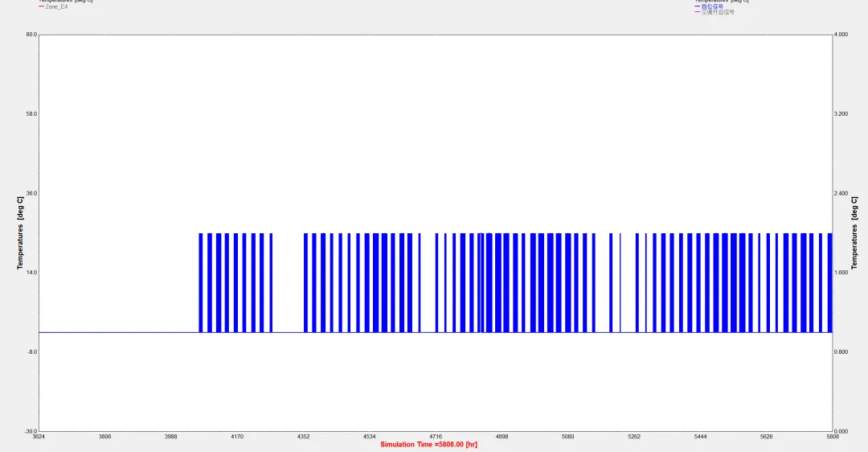Click left axis value 14.0

pyautogui.click(x=31, y=273)
